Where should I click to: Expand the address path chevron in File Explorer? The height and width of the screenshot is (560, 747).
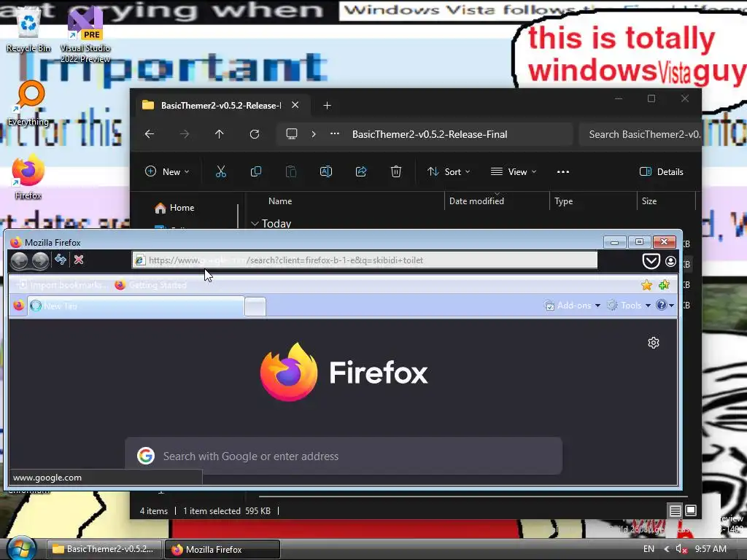coord(314,134)
